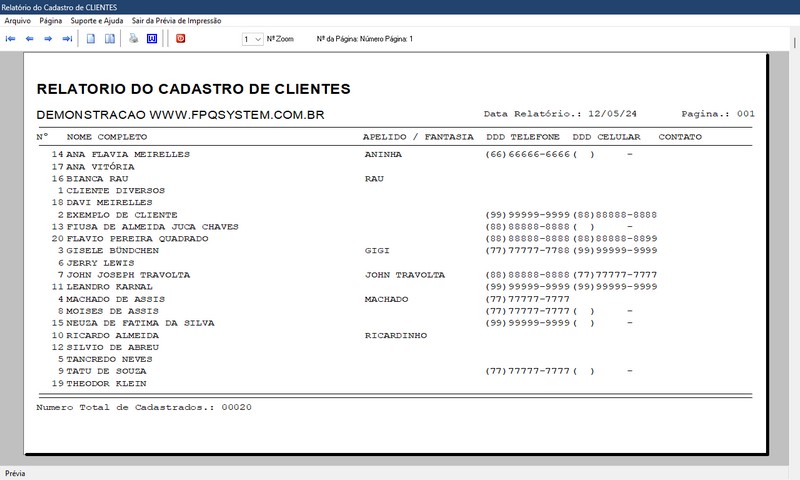Click row FLAVIO PEREIRA QUADRADO
The width and height of the screenshot is (800, 480).
click(x=137, y=238)
